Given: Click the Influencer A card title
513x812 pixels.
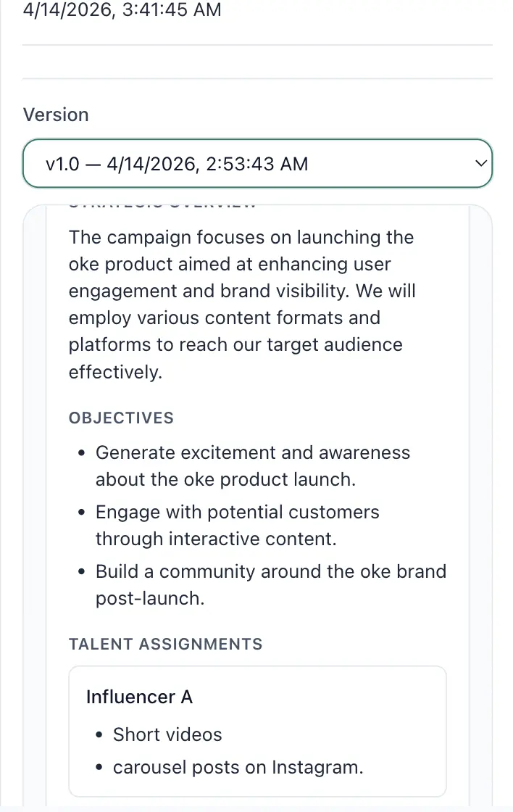Looking at the screenshot, I should [139, 697].
